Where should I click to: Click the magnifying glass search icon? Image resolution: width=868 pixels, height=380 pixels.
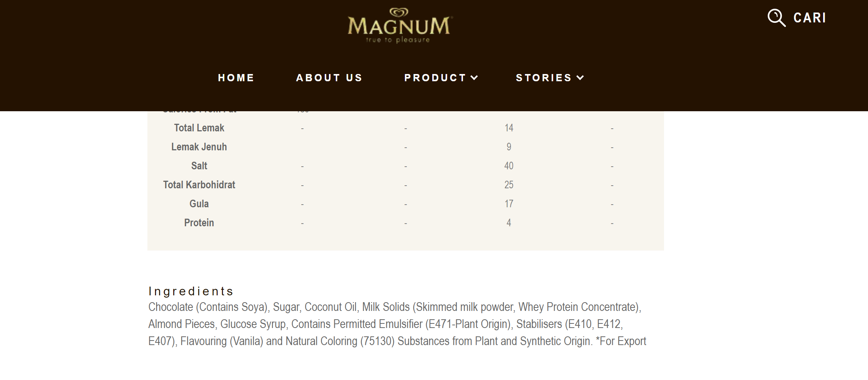776,18
